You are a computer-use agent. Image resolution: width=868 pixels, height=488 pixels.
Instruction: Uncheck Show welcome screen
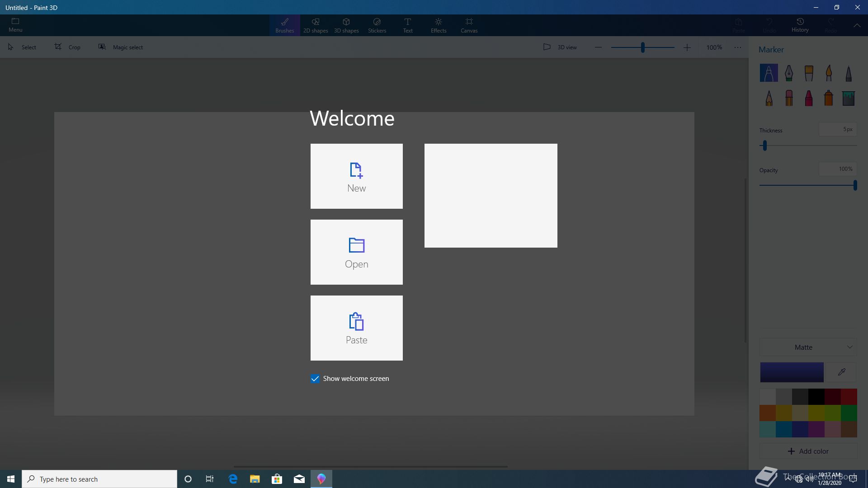315,379
